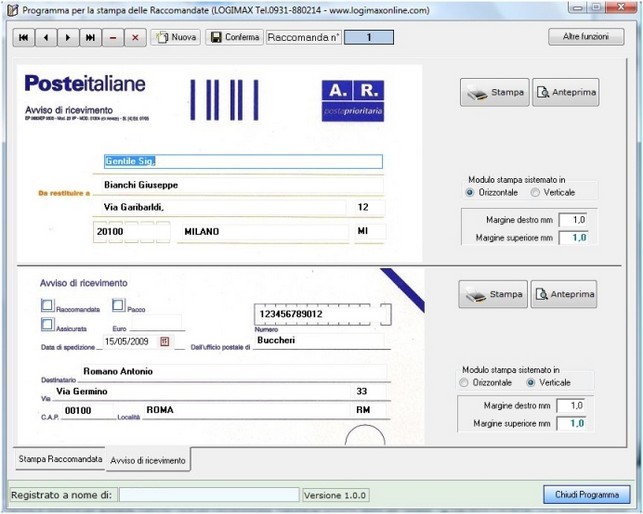This screenshot has height=514, width=643.
Task: Check the Assicurata checkbox
Action: 47,324
